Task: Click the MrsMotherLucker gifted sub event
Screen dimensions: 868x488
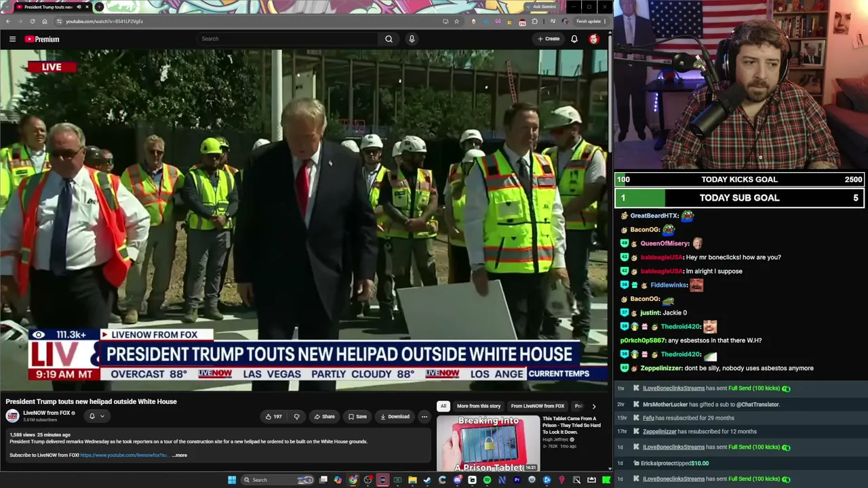Action: pyautogui.click(x=711, y=405)
